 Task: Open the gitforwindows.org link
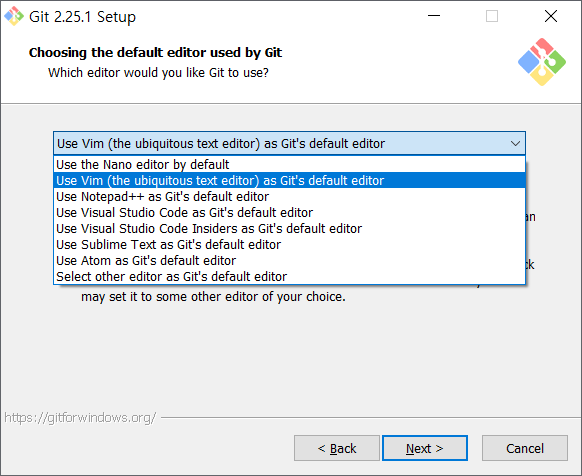pyautogui.click(x=80, y=418)
